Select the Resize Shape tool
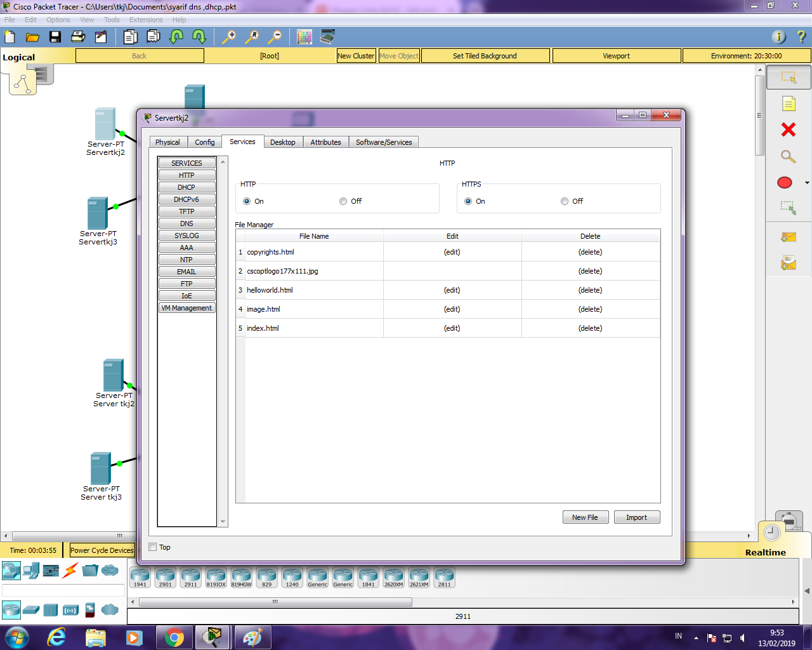 pos(789,208)
